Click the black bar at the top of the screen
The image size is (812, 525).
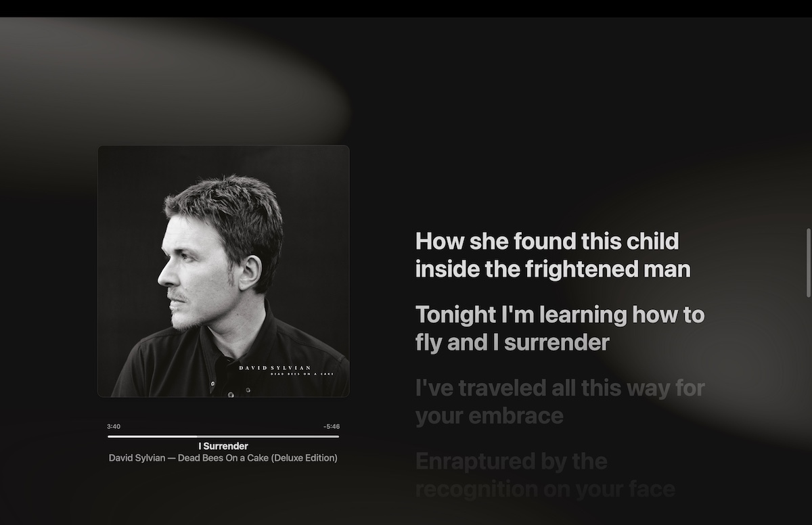[406, 8]
